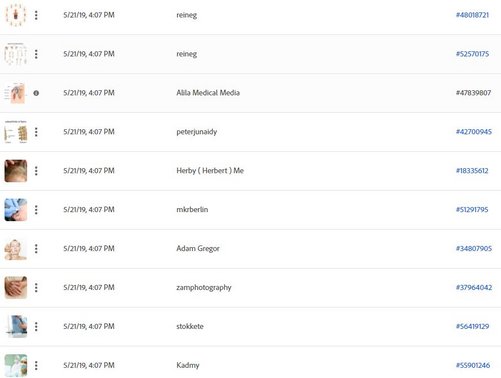Select the massage hands thumbnail by zamphotography
The height and width of the screenshot is (378, 501).
pyautogui.click(x=16, y=288)
